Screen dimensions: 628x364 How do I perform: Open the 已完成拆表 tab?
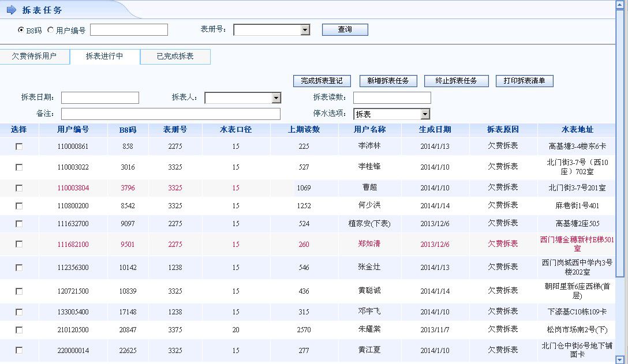point(175,57)
